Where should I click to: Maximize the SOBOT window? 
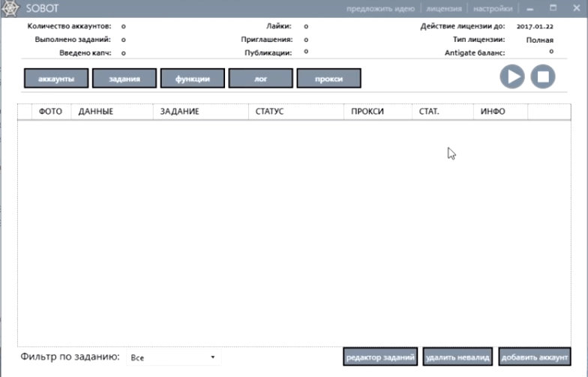tap(553, 8)
